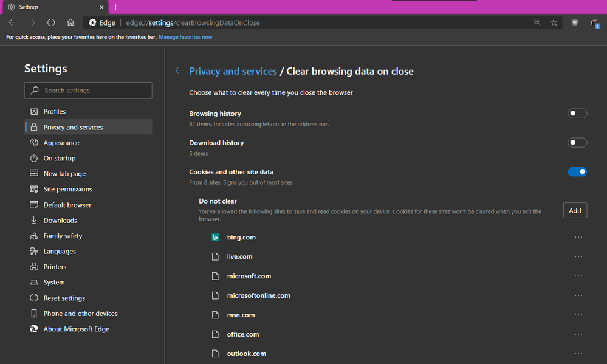Screen dimensions: 607x364
Task: Click the bing.com site icon
Action: pos(216,237)
